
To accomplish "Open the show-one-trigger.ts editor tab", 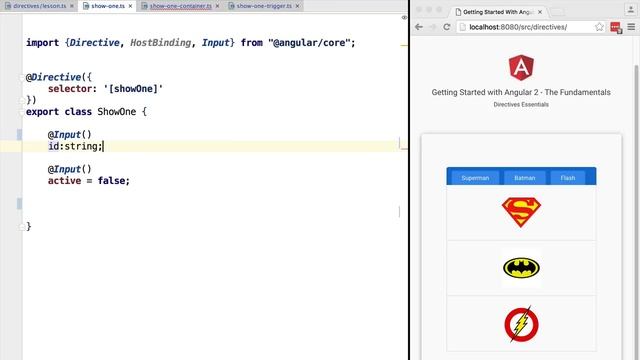I will click(264, 6).
